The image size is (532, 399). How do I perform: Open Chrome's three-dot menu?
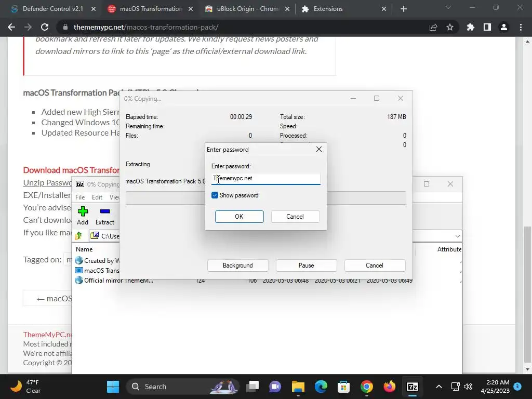point(521,27)
